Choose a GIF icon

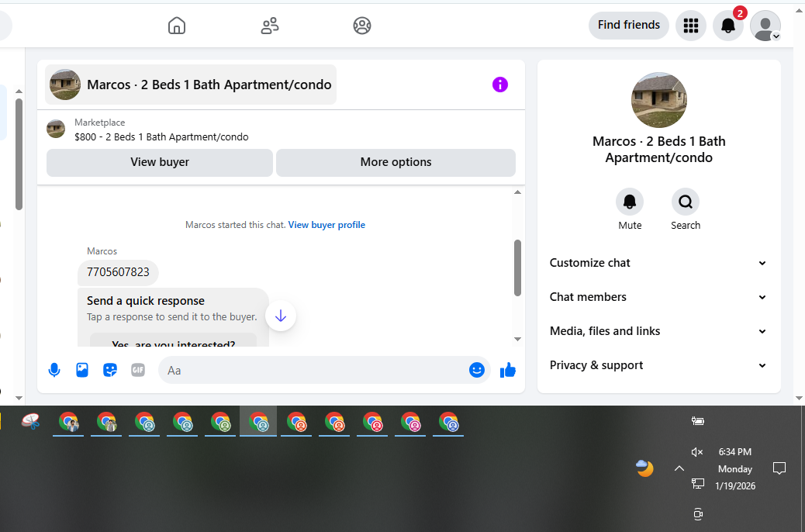pyautogui.click(x=137, y=370)
